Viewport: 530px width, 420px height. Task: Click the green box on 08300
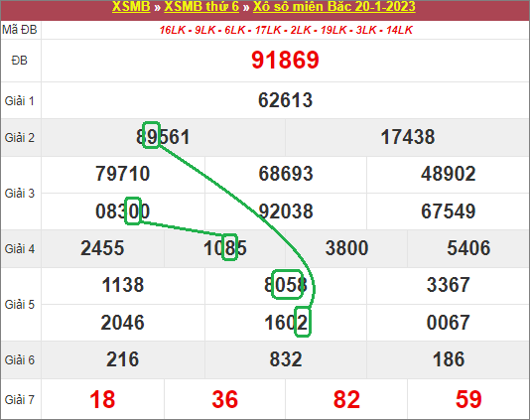(x=133, y=211)
